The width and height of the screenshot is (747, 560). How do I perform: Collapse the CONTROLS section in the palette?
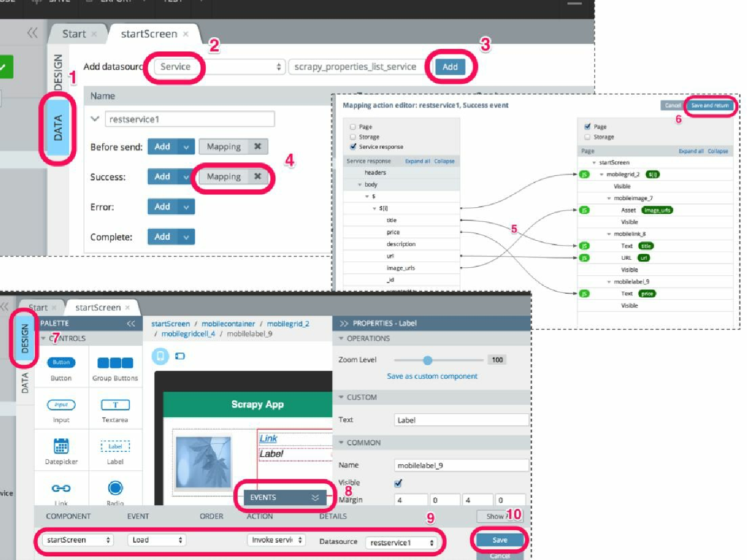click(43, 338)
